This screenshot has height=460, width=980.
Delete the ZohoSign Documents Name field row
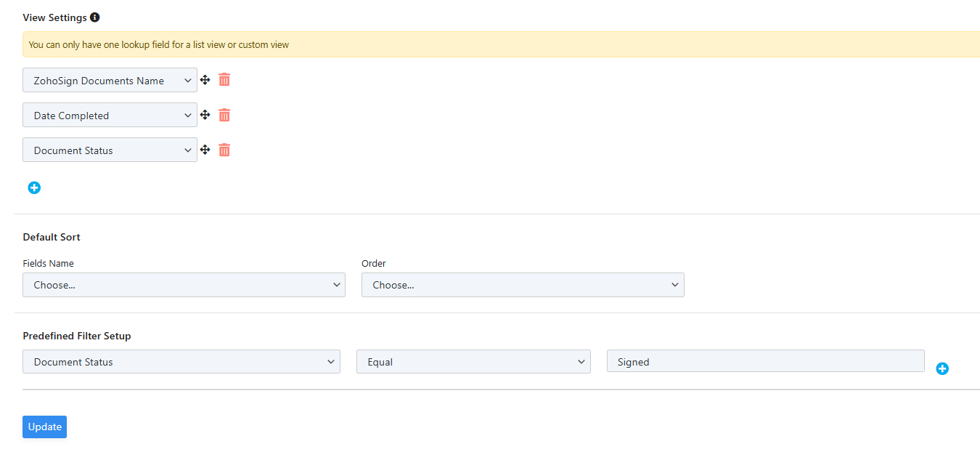click(224, 80)
